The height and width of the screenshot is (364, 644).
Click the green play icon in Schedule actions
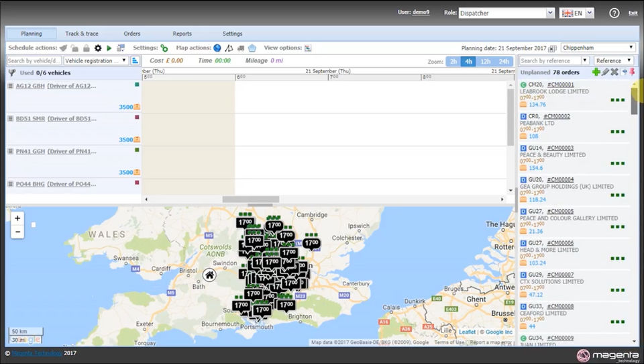(x=109, y=48)
